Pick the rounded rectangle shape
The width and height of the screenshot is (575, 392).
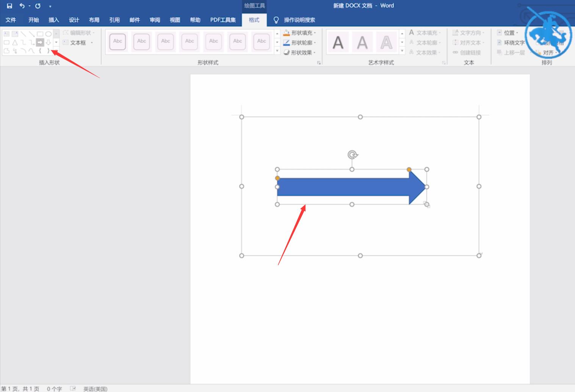pyautogui.click(x=6, y=42)
